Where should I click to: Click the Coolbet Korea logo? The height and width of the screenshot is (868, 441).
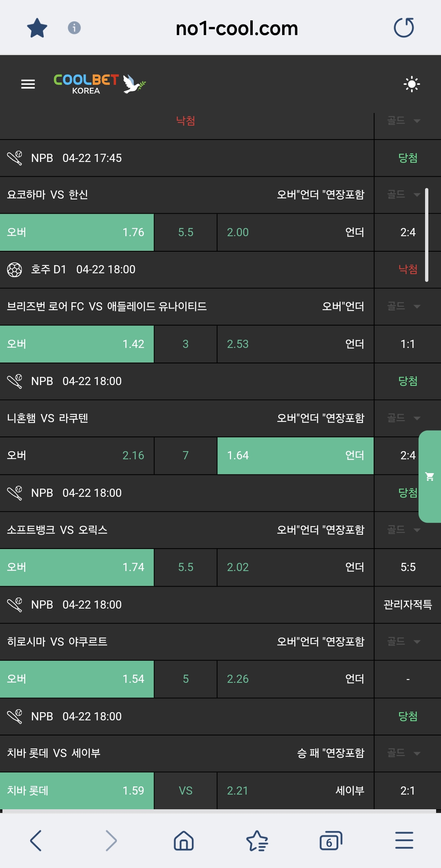(x=99, y=84)
